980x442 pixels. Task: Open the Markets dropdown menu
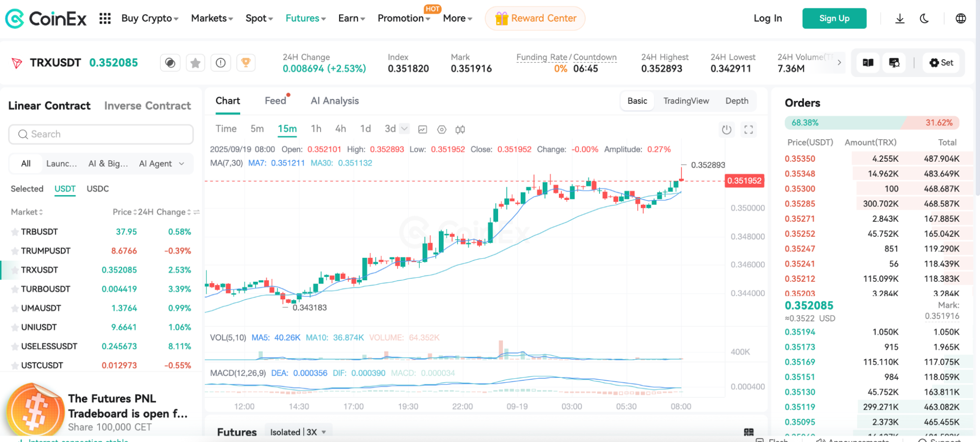coord(212,19)
